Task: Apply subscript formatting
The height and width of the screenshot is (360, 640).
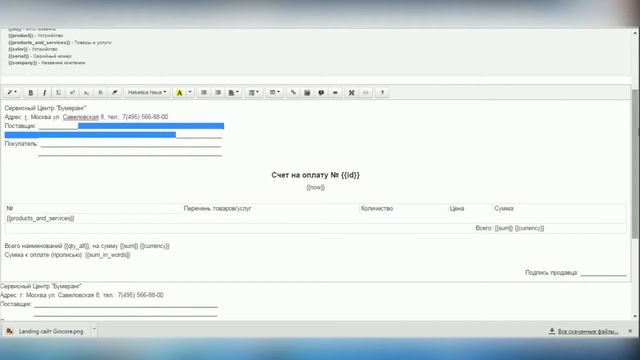Action: [86, 93]
